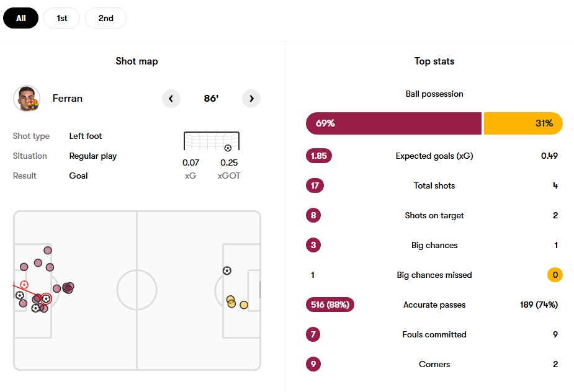
Task: Go to next shot with right arrow
Action: 251,99
